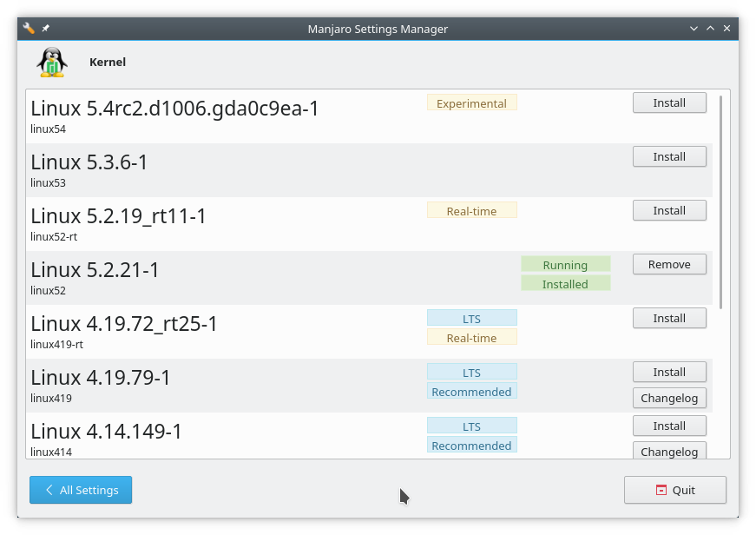Click the pin icon in title bar
756x535 pixels.
46,29
